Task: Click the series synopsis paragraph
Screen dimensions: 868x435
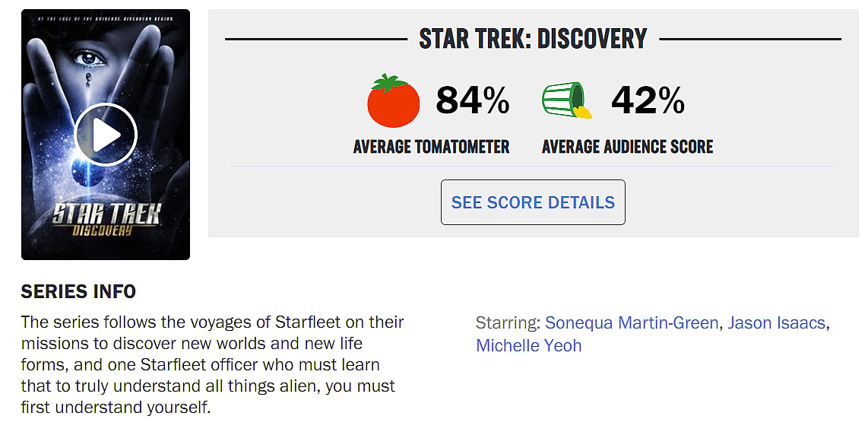Action: 212,364
